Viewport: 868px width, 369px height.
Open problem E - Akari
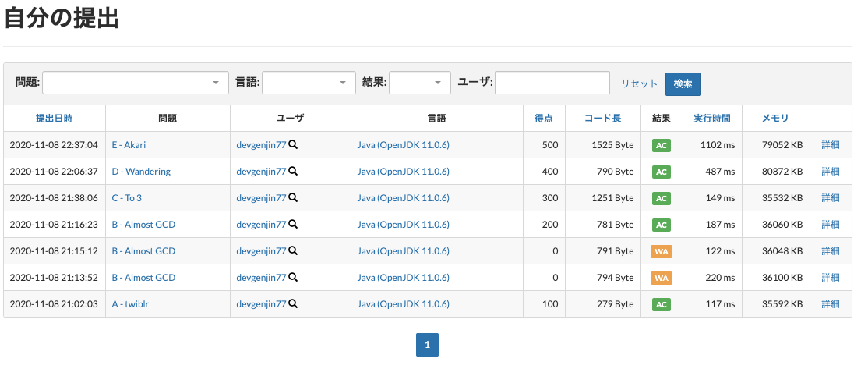coord(129,145)
